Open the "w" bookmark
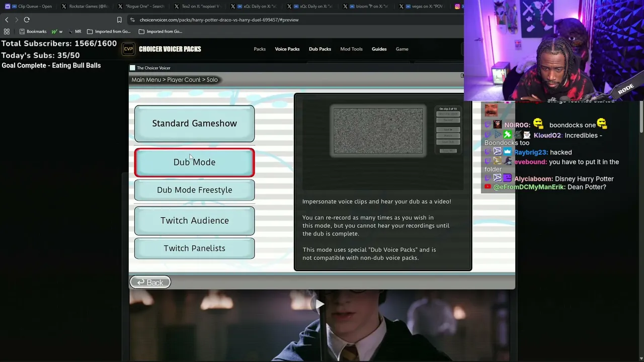 click(x=57, y=31)
